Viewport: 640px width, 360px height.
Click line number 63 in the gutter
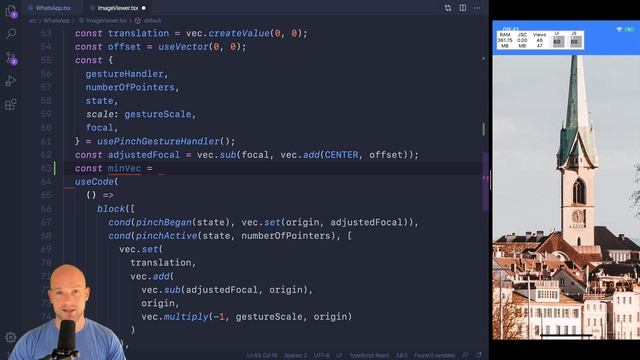point(46,168)
